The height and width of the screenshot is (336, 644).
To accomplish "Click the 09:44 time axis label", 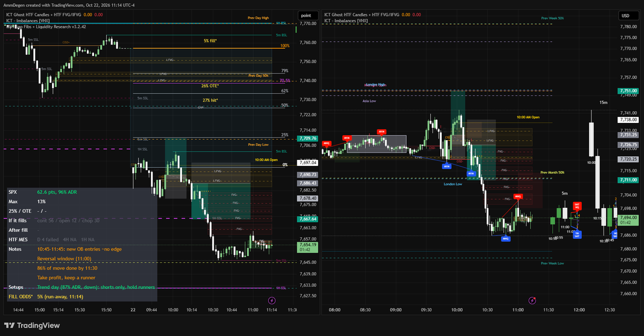I will tap(151, 310).
